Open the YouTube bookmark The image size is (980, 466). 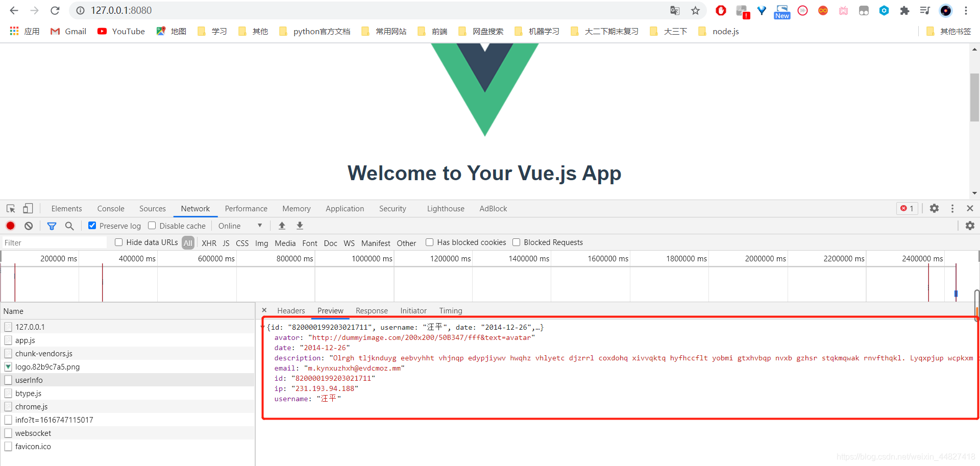[121, 31]
